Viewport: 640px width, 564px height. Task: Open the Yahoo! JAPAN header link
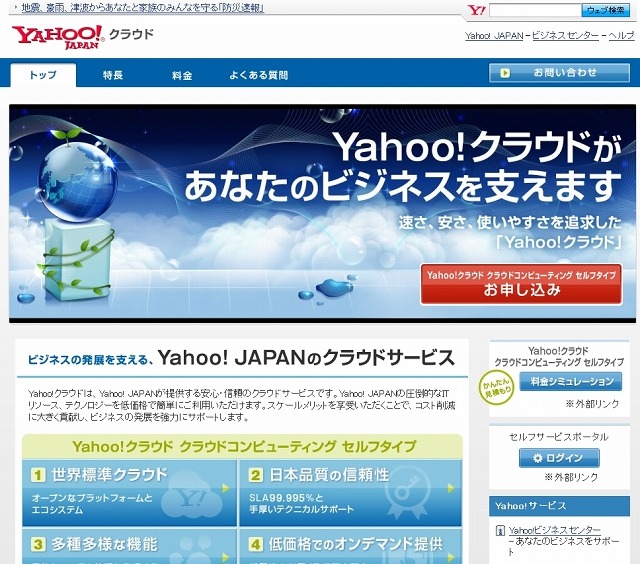tap(494, 36)
